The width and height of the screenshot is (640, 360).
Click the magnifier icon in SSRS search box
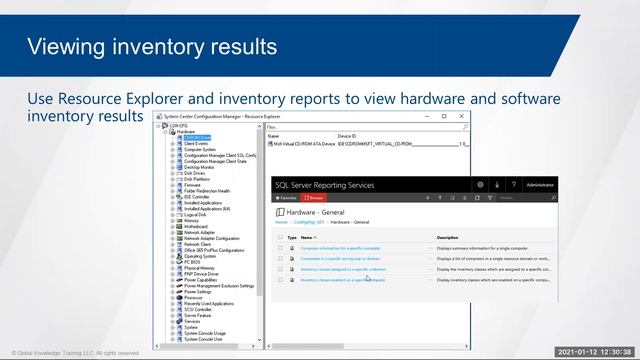[553, 198]
